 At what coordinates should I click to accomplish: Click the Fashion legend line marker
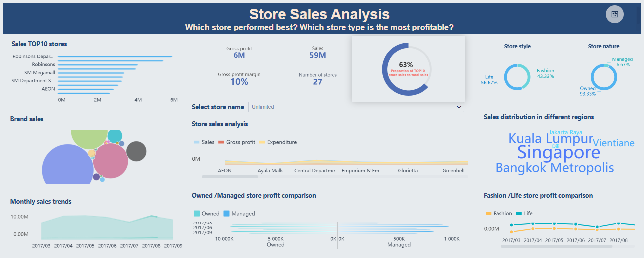tap(488, 214)
